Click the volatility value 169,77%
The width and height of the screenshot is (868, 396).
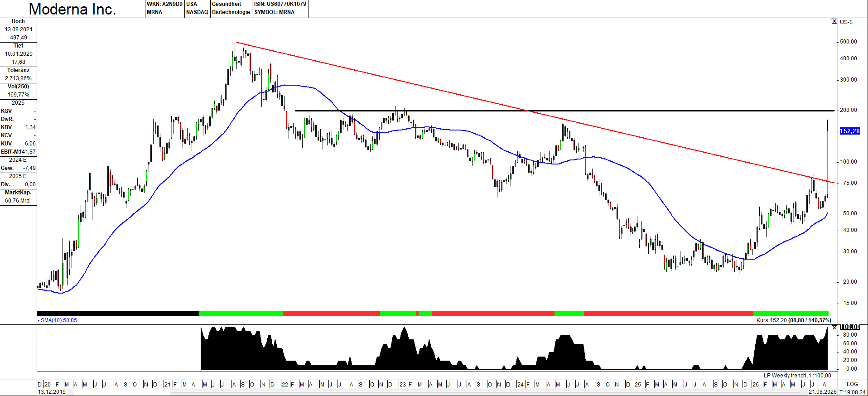[x=19, y=95]
